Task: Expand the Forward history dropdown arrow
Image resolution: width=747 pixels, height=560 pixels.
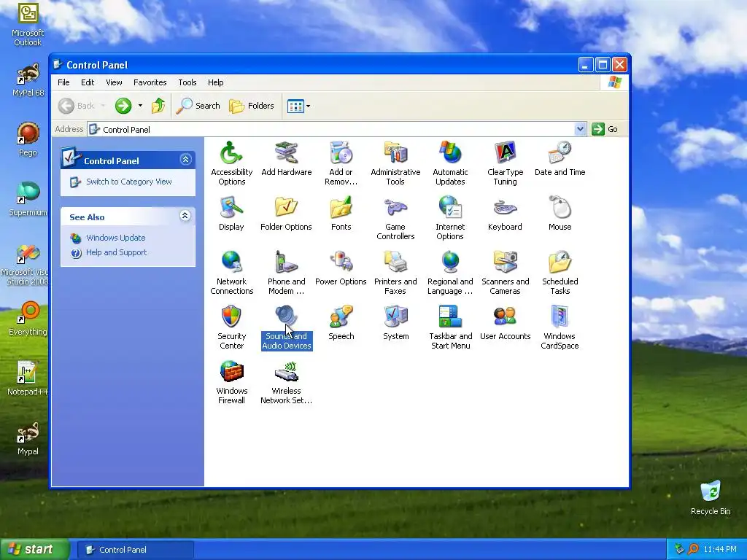Action: point(140,106)
